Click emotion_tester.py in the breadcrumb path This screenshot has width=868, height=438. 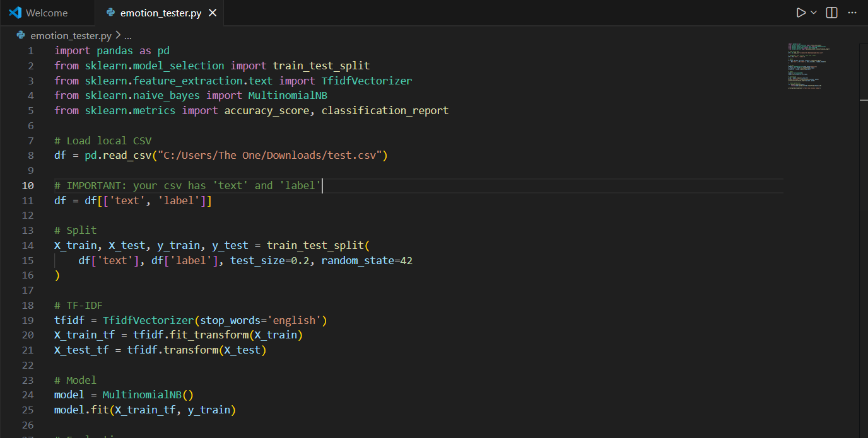72,35
